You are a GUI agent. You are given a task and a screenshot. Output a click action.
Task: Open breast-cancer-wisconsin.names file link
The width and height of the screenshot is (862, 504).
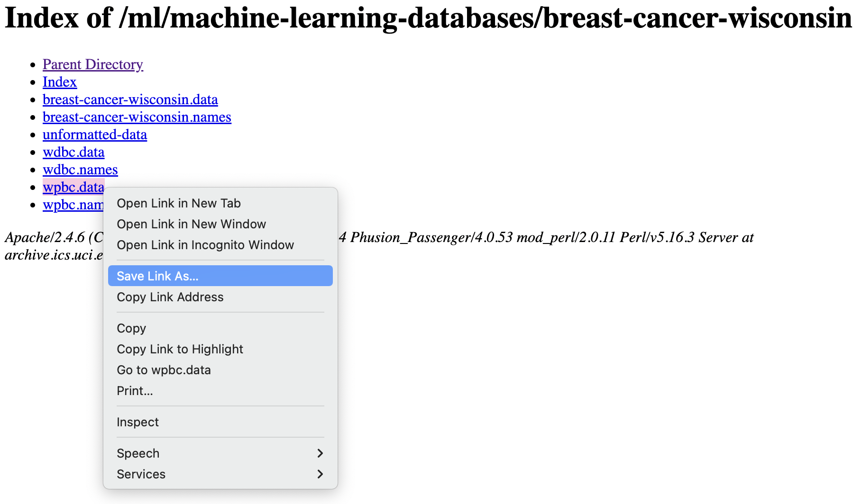tap(137, 117)
